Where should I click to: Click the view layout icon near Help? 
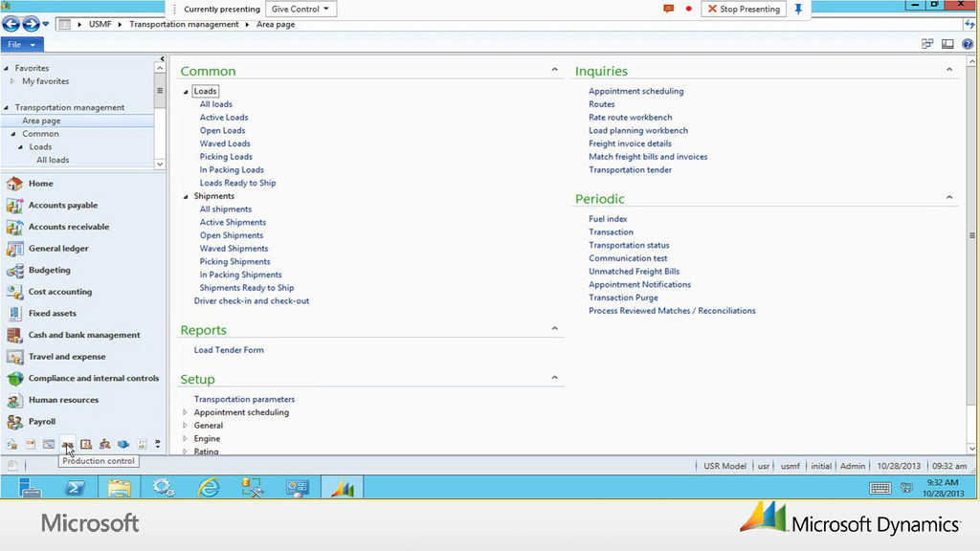click(947, 44)
